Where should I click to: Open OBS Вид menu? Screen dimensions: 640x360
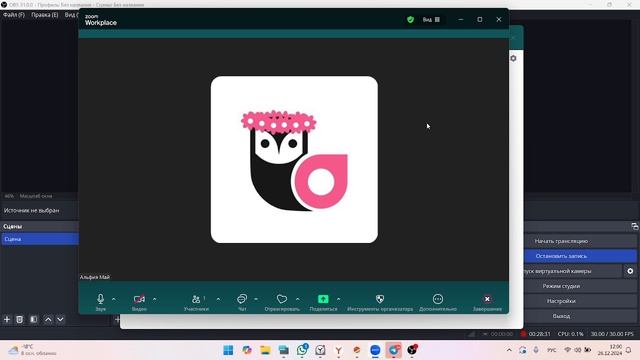71,15
